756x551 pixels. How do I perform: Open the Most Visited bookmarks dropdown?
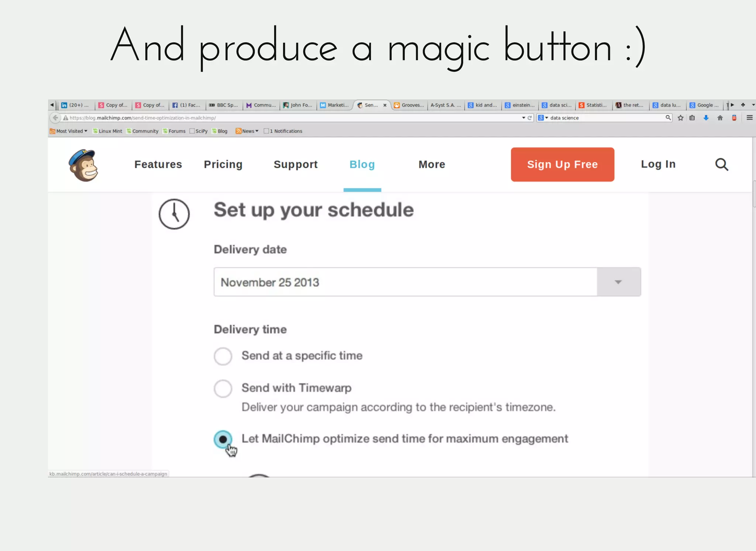(x=69, y=131)
